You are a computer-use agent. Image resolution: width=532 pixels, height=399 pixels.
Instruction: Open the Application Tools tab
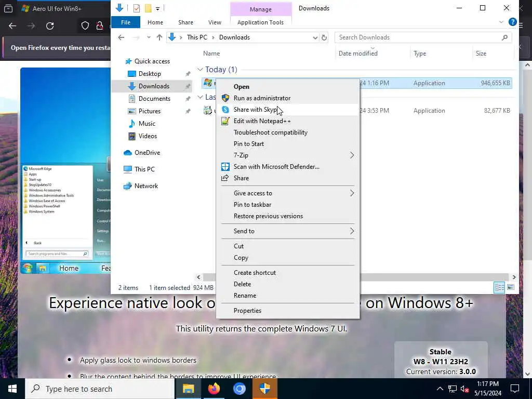260,22
